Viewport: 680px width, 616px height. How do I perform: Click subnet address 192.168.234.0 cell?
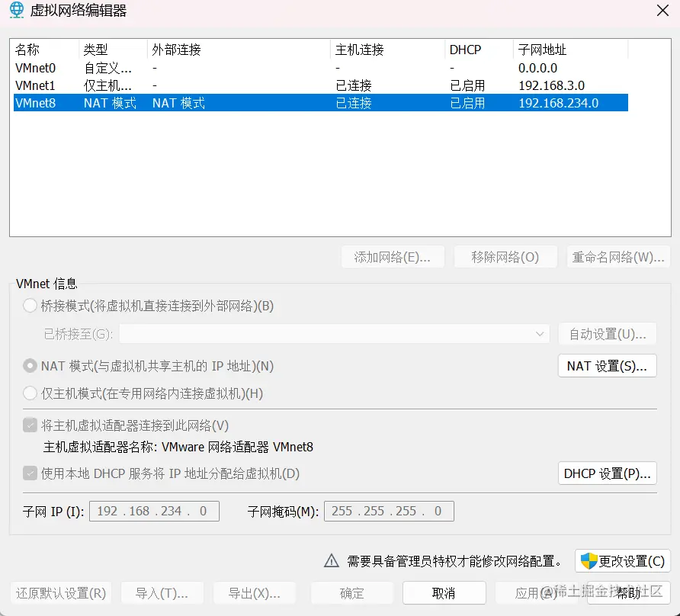pos(559,103)
